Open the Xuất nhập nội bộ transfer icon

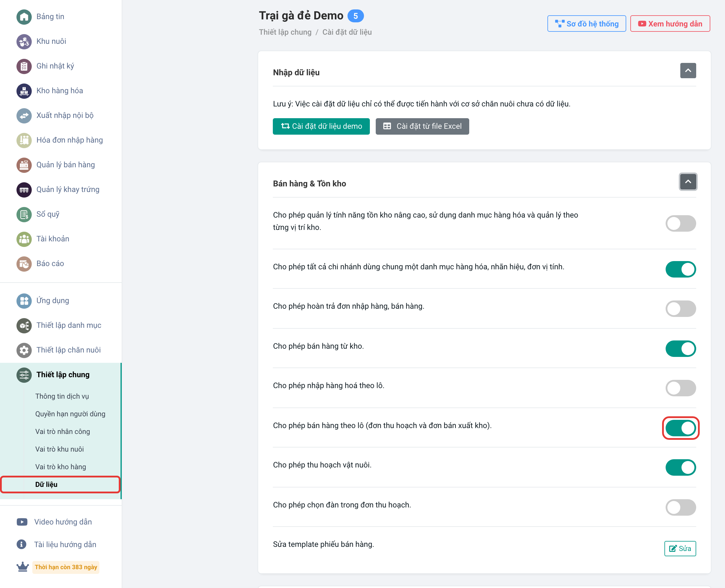point(24,116)
